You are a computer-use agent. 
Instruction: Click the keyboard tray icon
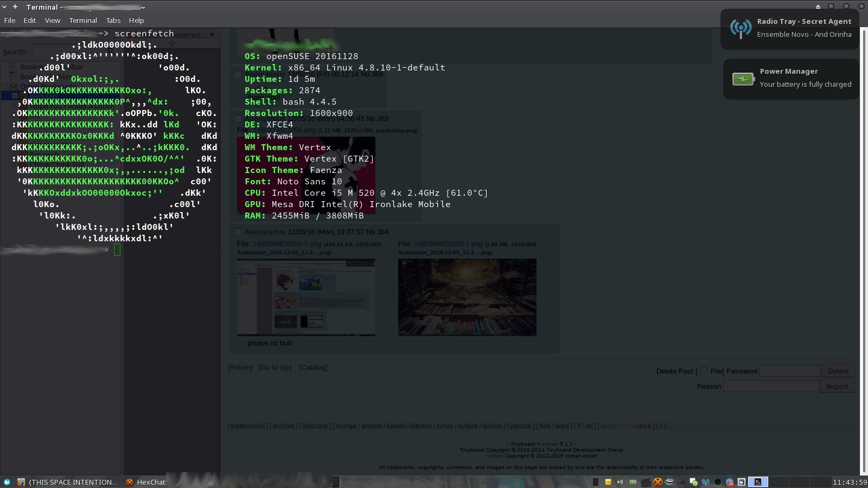pyautogui.click(x=646, y=482)
